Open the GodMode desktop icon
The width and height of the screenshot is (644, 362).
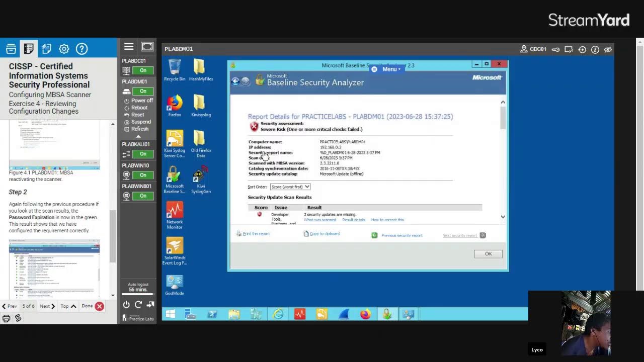[x=175, y=285]
